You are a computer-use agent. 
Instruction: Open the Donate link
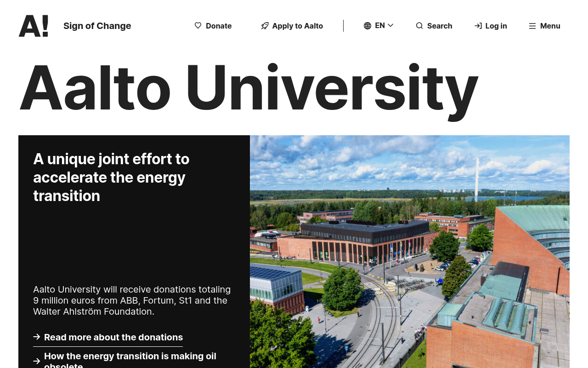coord(219,26)
